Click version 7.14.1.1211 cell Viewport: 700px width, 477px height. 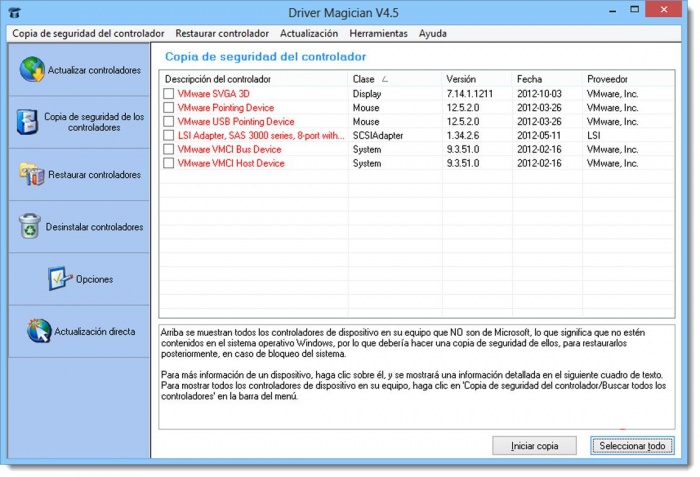pyautogui.click(x=470, y=94)
